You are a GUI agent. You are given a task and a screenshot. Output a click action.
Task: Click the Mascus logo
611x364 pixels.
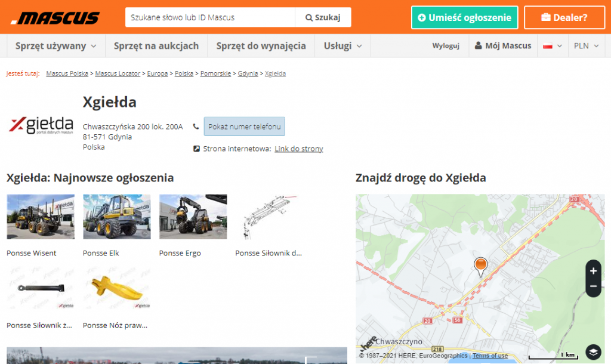[55, 18]
